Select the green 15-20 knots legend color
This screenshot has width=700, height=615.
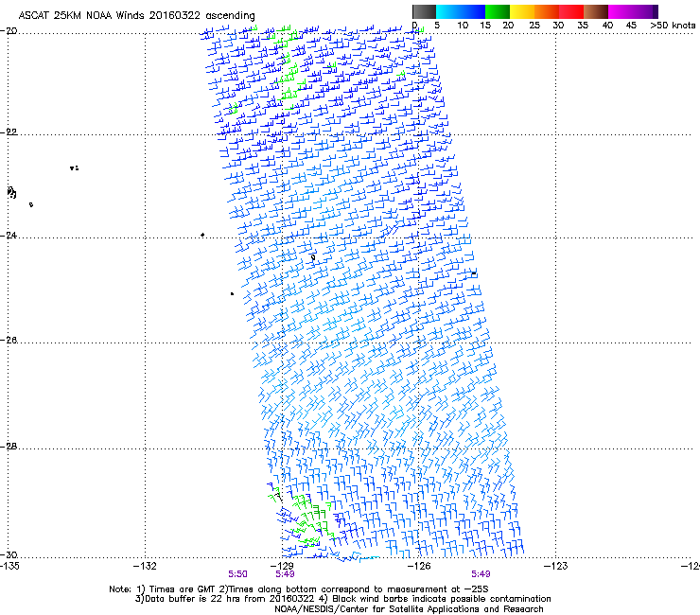click(x=498, y=11)
